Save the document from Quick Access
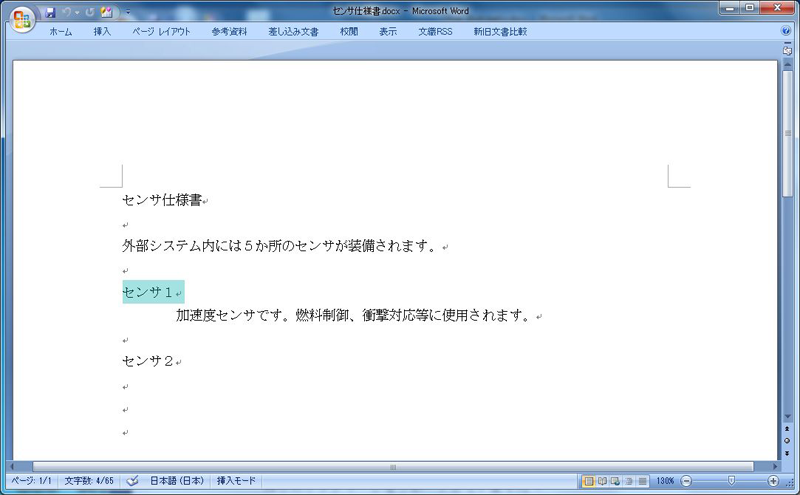The height and width of the screenshot is (495, 800). point(50,12)
